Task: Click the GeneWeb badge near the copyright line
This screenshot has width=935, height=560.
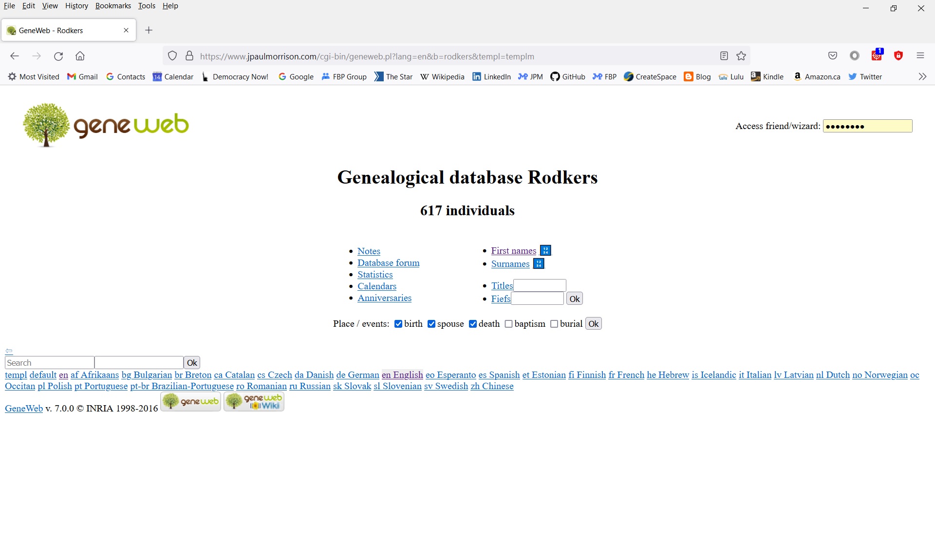Action: [190, 401]
